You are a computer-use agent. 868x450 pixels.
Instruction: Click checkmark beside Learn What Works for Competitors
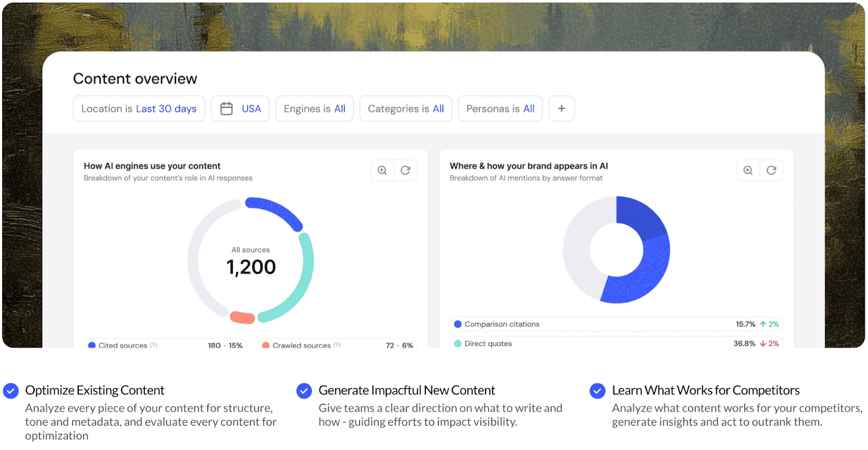597,391
